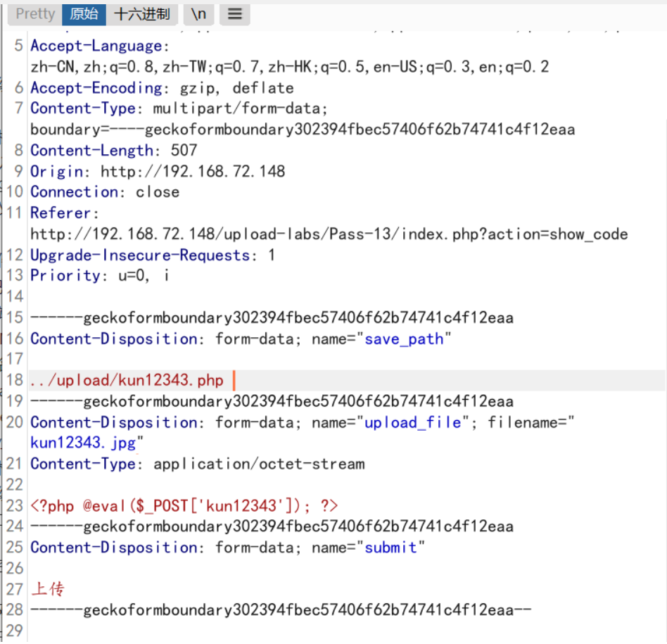Open the 十六进制 (Hex) tab
The width and height of the screenshot is (667, 644).
pyautogui.click(x=141, y=14)
